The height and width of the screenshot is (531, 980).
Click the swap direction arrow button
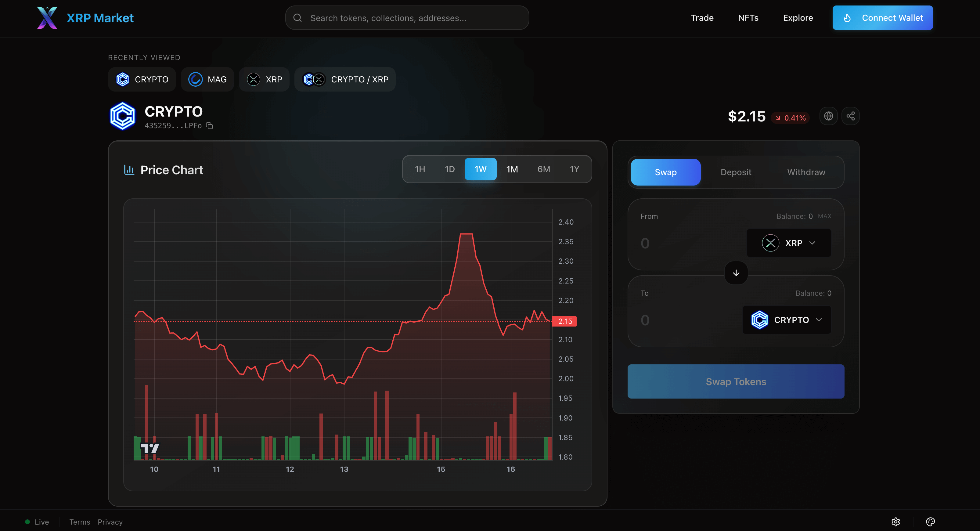tap(736, 273)
